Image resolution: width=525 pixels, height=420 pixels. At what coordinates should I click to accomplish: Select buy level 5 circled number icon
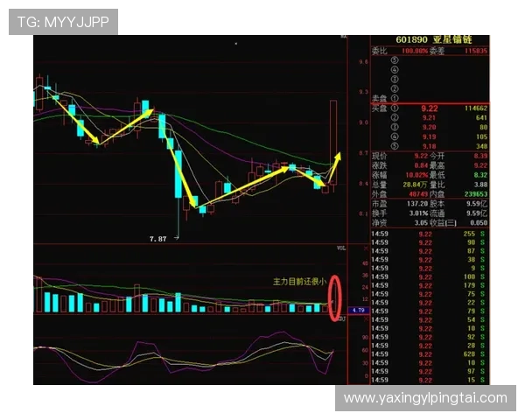click(x=395, y=145)
